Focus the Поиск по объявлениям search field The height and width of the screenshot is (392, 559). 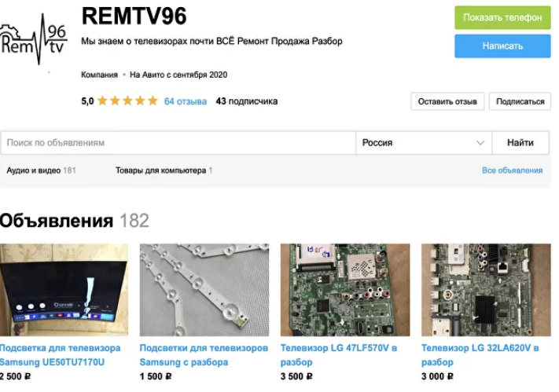178,143
